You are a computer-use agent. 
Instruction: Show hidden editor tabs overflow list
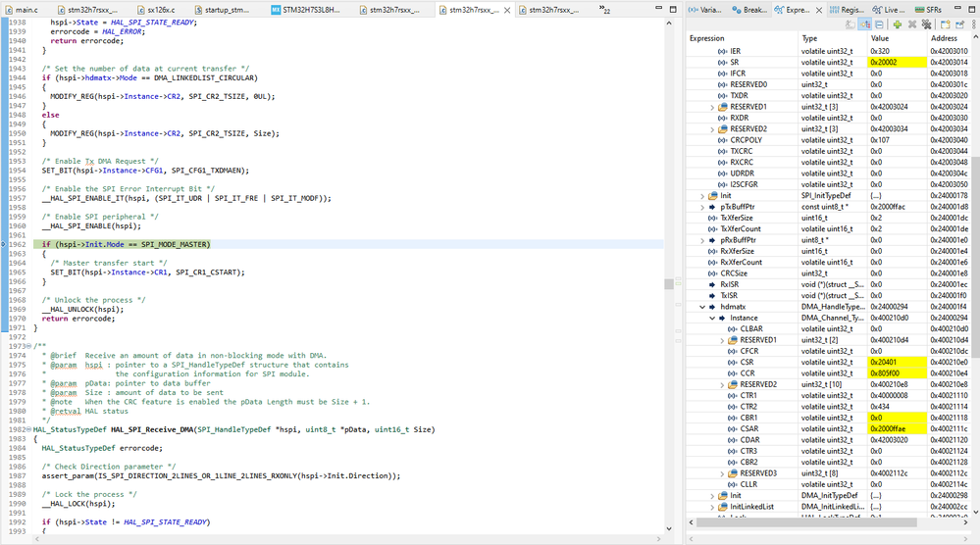click(x=604, y=10)
